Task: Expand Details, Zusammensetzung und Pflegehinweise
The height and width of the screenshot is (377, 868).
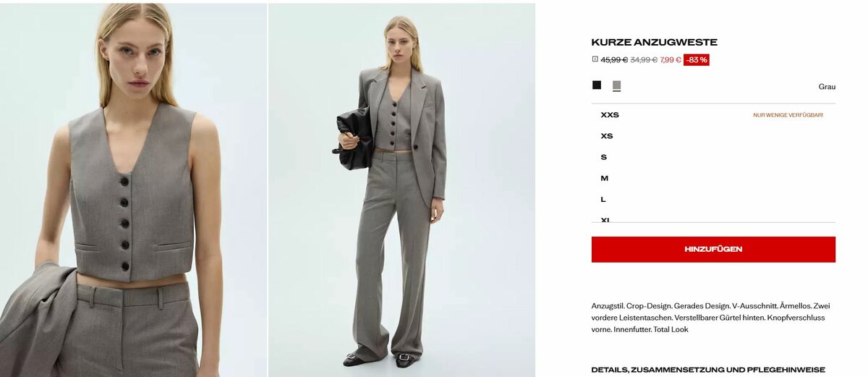Action: pos(708,370)
